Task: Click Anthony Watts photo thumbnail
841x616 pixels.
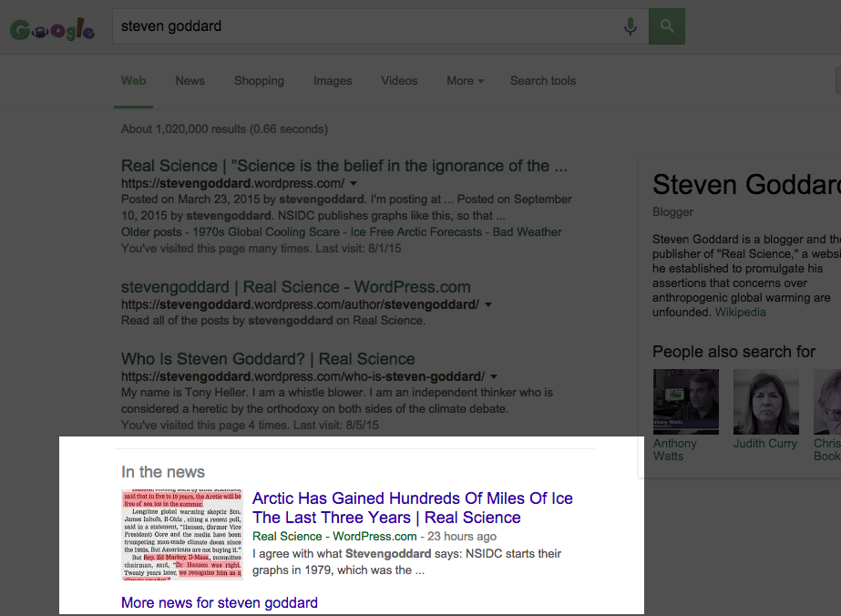Action: [x=685, y=402]
